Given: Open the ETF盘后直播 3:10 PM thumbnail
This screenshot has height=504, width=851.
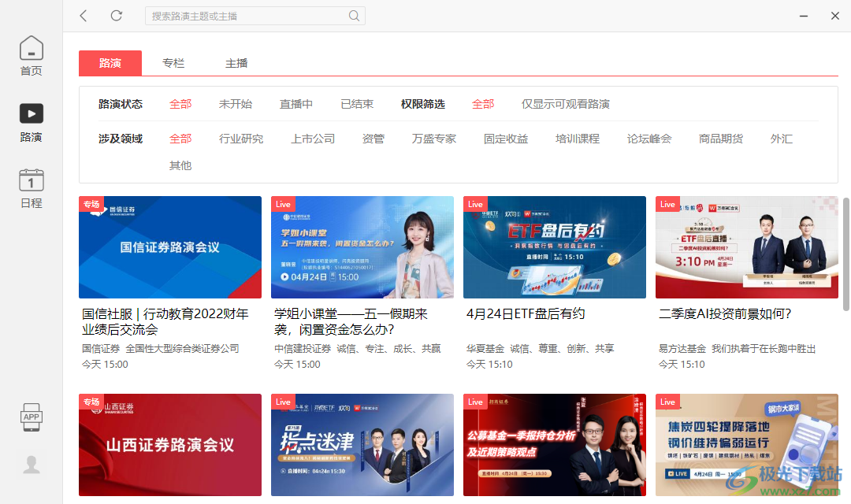Looking at the screenshot, I should pos(747,247).
